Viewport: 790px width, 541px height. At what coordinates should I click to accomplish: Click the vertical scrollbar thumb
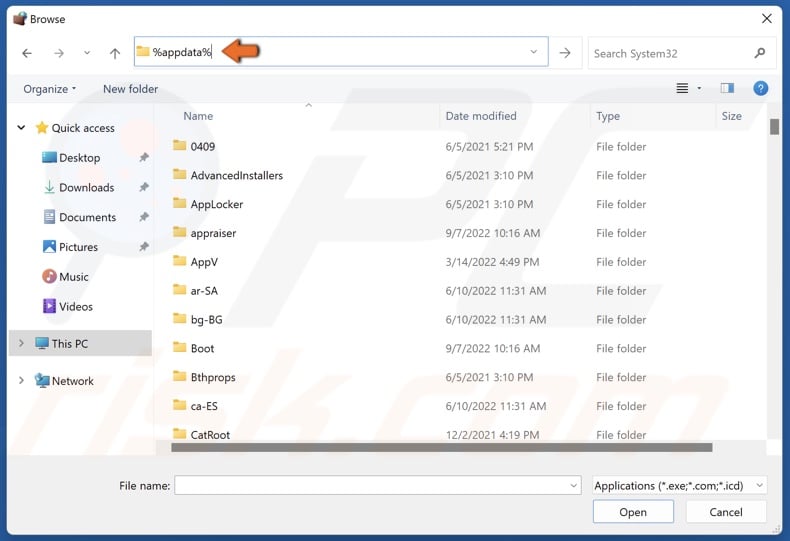click(x=774, y=126)
